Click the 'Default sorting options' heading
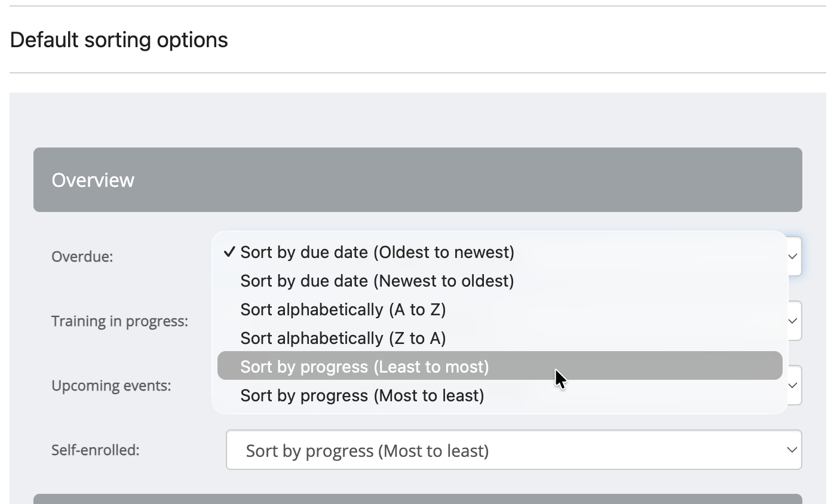Viewport: 834px width, 504px height. [119, 40]
